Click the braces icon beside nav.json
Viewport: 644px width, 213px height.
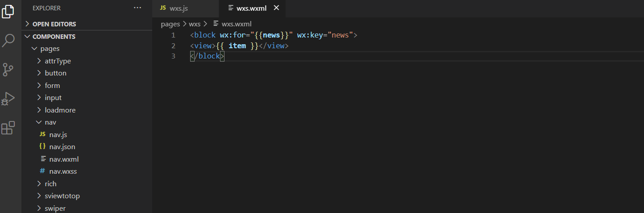coord(42,146)
